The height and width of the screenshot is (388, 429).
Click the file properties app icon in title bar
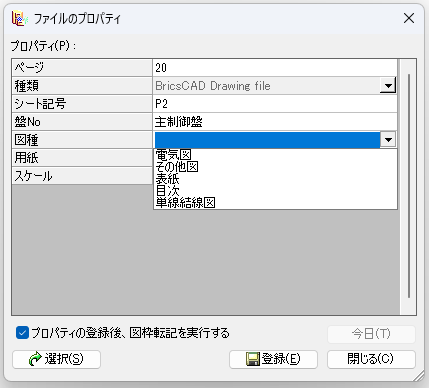point(19,19)
